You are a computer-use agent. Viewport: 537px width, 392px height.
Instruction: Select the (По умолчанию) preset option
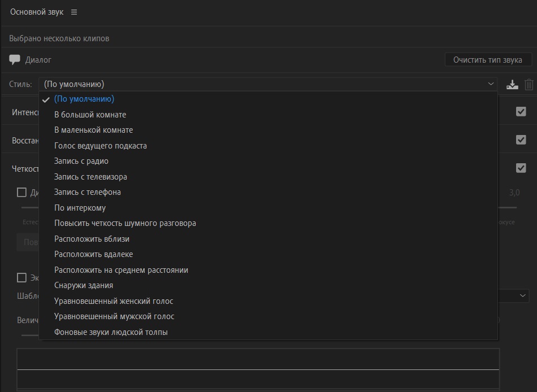coord(84,99)
